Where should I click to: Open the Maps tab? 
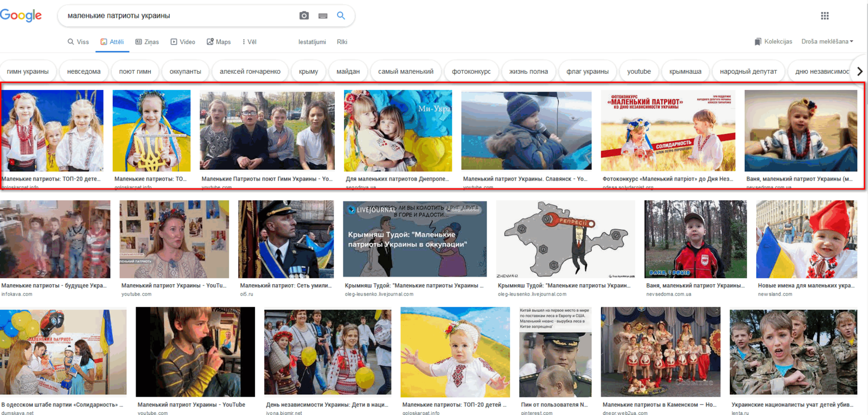219,42
